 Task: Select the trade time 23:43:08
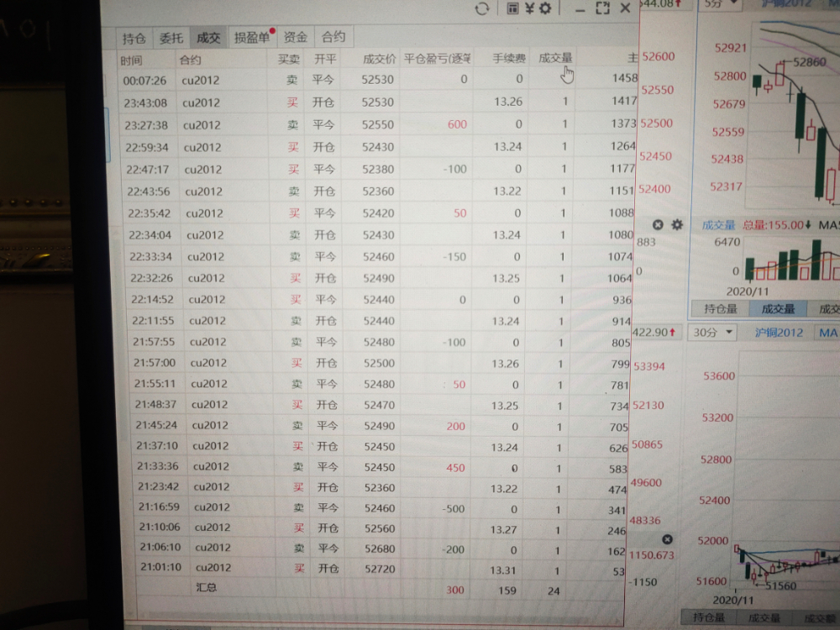(x=145, y=102)
